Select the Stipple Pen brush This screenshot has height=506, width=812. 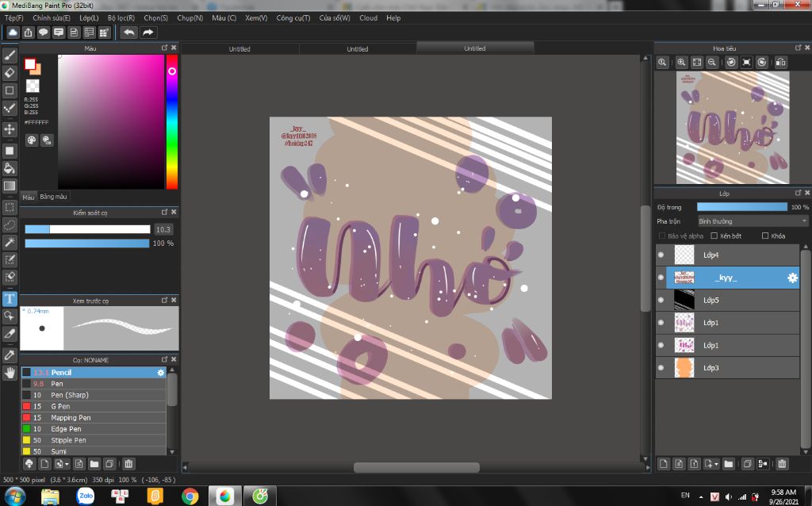tap(94, 440)
